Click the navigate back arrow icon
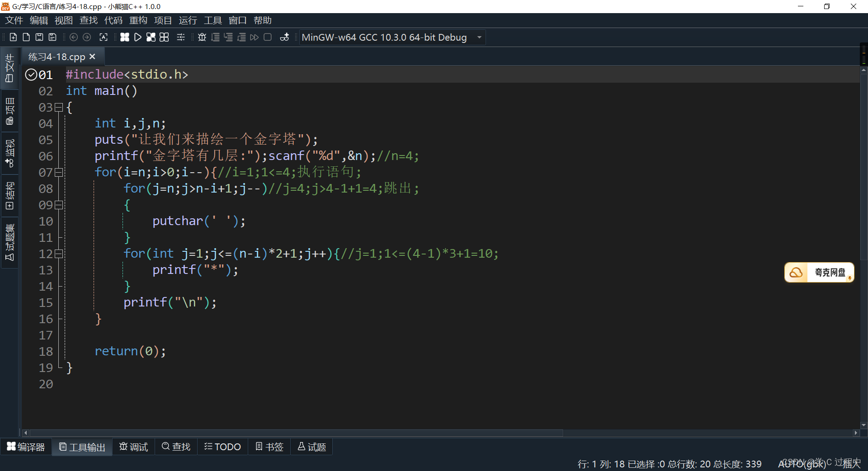868x471 pixels. click(74, 37)
